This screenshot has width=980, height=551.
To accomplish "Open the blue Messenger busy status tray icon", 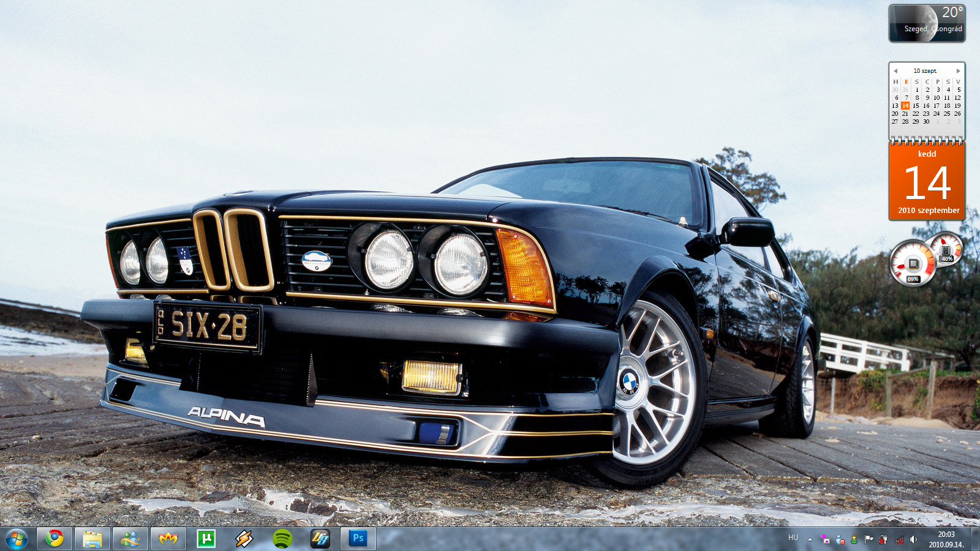I will point(840,539).
